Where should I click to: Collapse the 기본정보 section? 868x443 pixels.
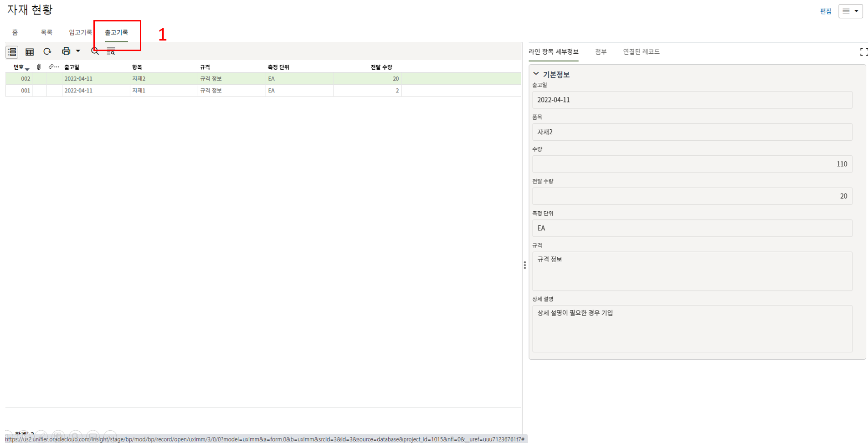pyautogui.click(x=536, y=74)
